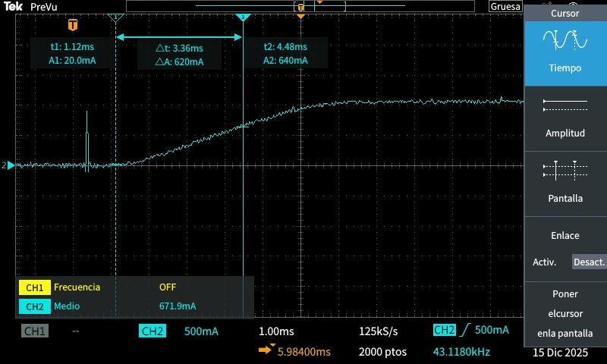Select cursor 1 triangle marker at top
This screenshot has width=607, height=364.
[115, 17]
